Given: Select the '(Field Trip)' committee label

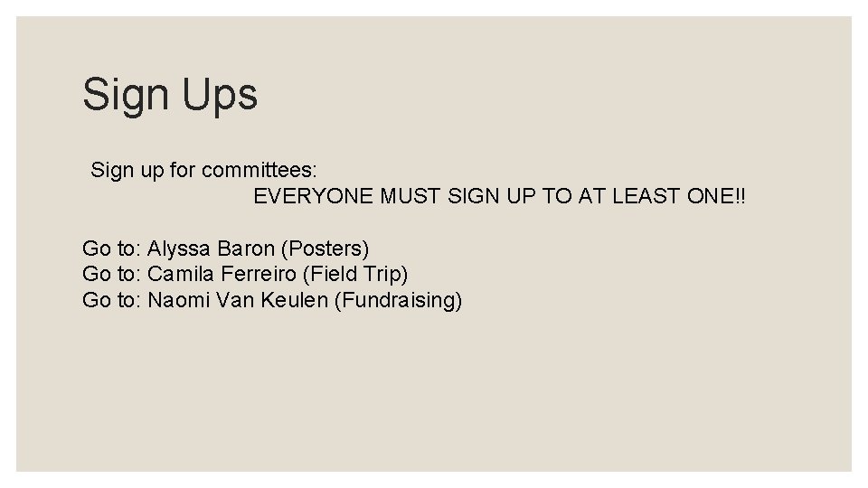Looking at the screenshot, I should (355, 274).
